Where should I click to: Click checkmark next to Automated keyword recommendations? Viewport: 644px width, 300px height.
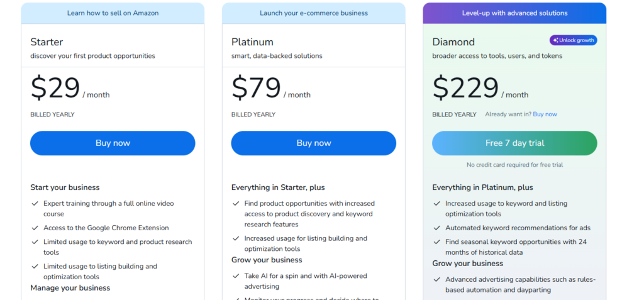[x=436, y=228]
